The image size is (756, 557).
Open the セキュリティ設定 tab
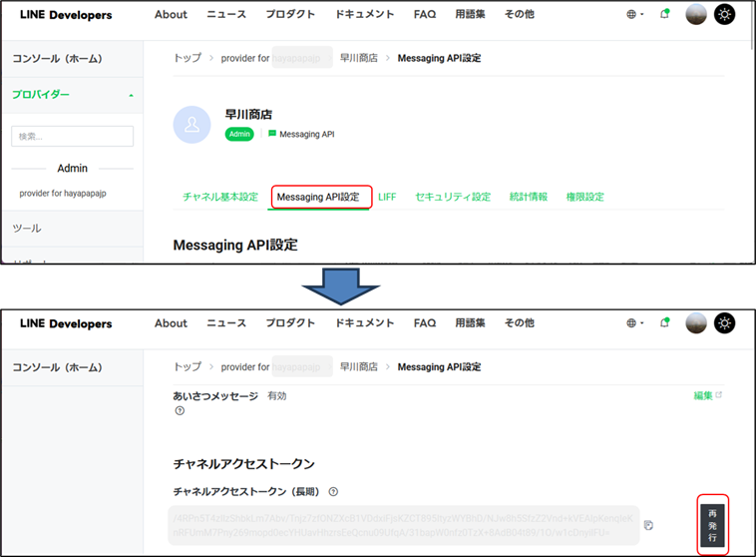point(453,197)
